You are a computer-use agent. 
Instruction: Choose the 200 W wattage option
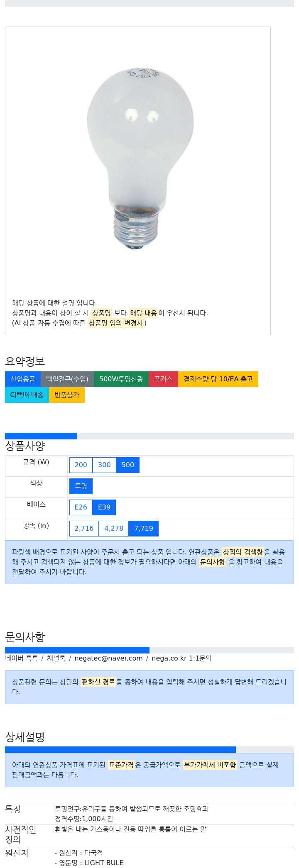(x=81, y=465)
